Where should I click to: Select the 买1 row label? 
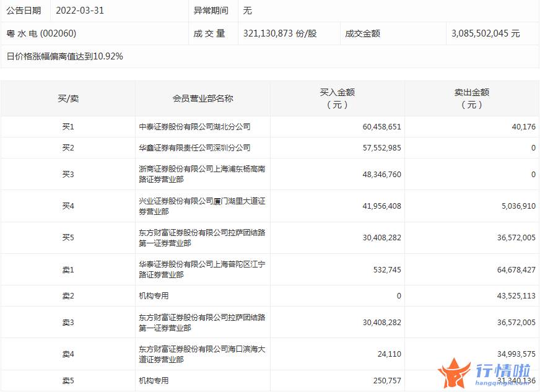point(68,127)
